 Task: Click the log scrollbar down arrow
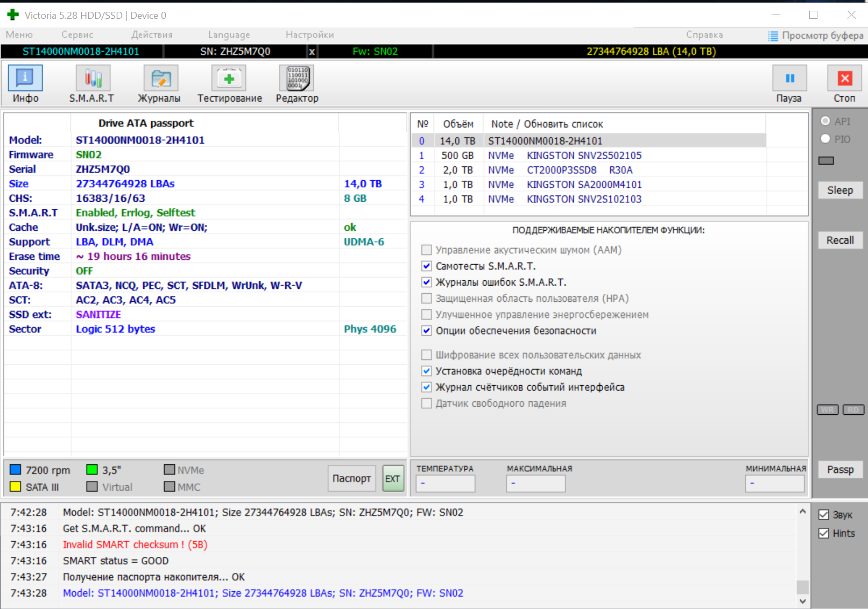click(802, 601)
